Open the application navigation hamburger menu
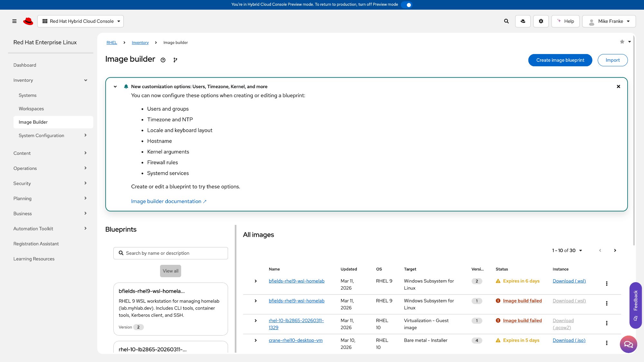This screenshot has height=362, width=644. click(14, 21)
